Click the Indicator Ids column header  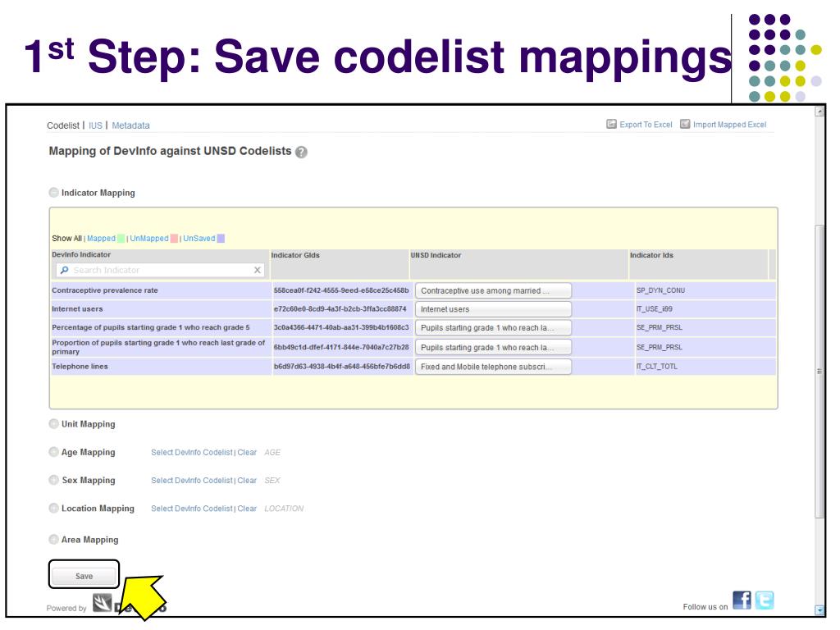[x=651, y=255]
